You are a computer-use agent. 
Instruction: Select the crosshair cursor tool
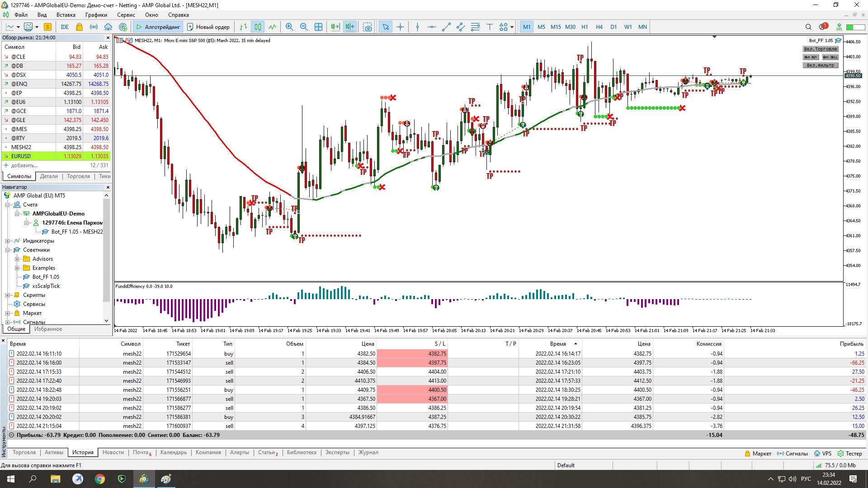(401, 27)
